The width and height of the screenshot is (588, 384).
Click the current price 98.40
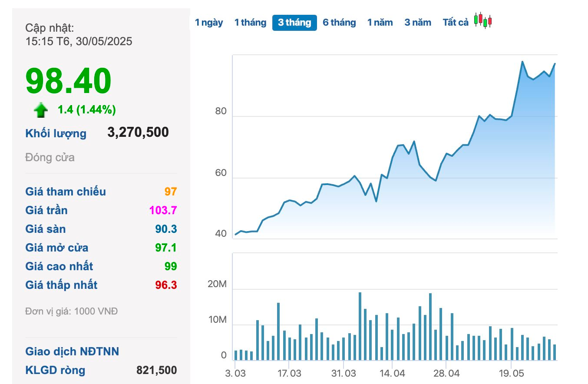click(69, 81)
